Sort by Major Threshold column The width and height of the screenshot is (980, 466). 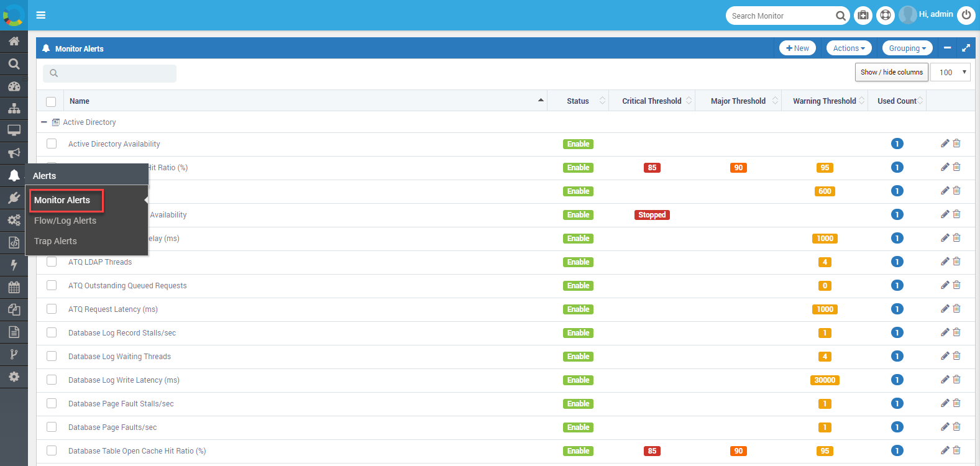tap(738, 101)
